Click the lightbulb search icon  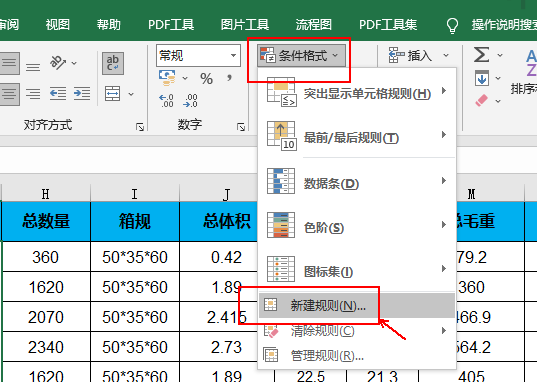452,25
